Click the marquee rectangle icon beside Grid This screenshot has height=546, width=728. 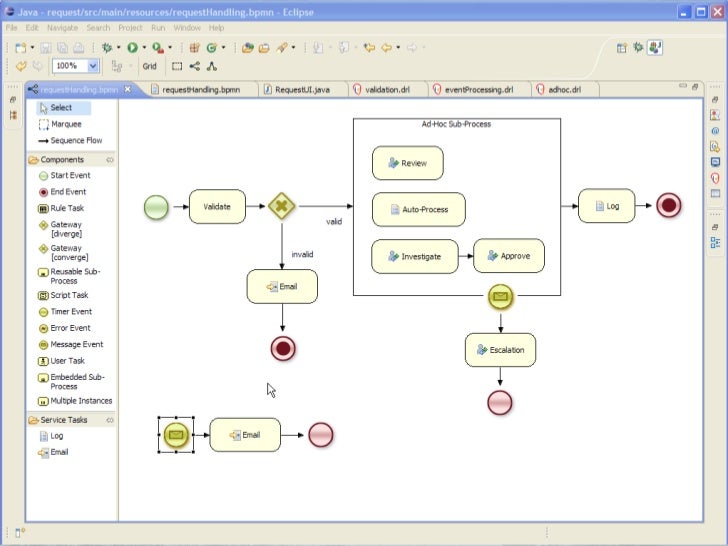[x=177, y=66]
